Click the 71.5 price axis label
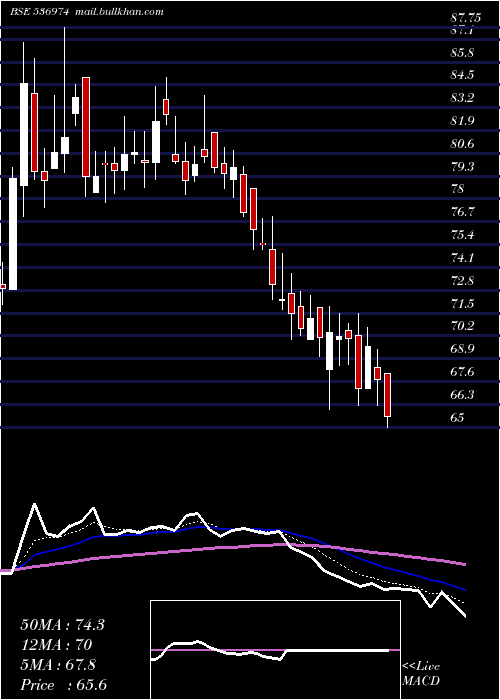This screenshot has width=500, height=700. 462,304
